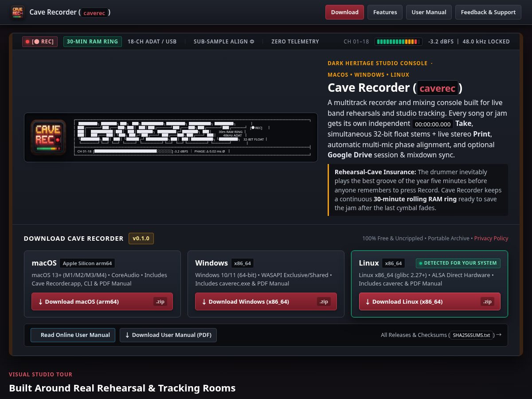Click the MACOS • WINDOWS • LINUX label
The height and width of the screenshot is (399, 532).
click(x=368, y=75)
